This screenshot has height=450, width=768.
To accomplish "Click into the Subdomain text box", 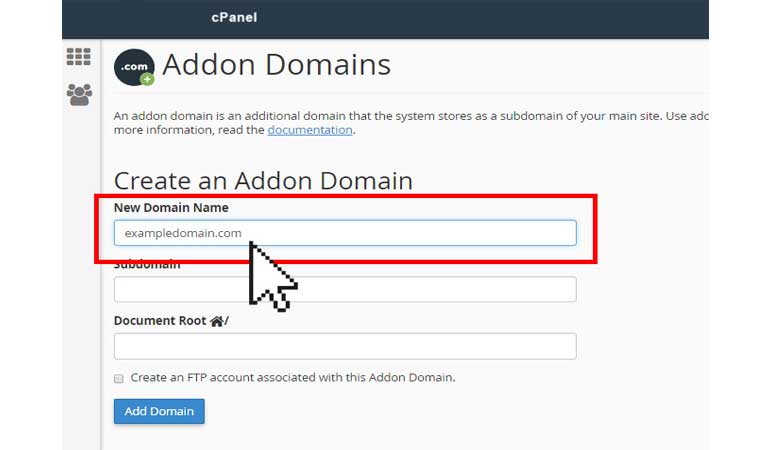I will [345, 289].
